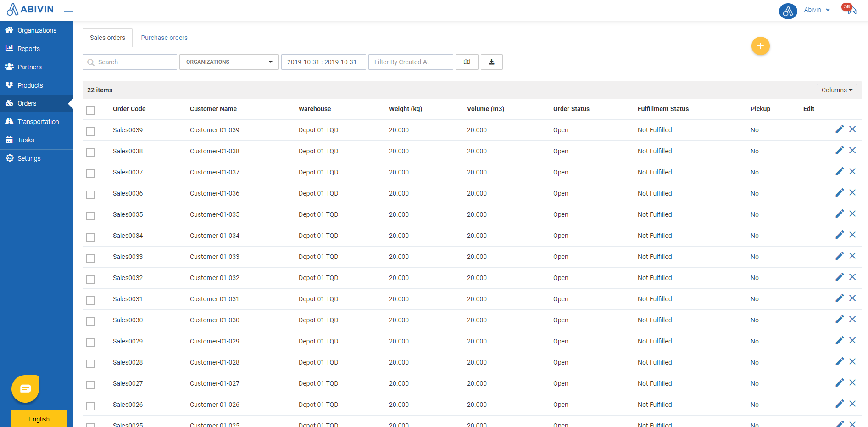Click the Customer-01-035 name cell
Image resolution: width=868 pixels, height=427 pixels.
coord(215,214)
